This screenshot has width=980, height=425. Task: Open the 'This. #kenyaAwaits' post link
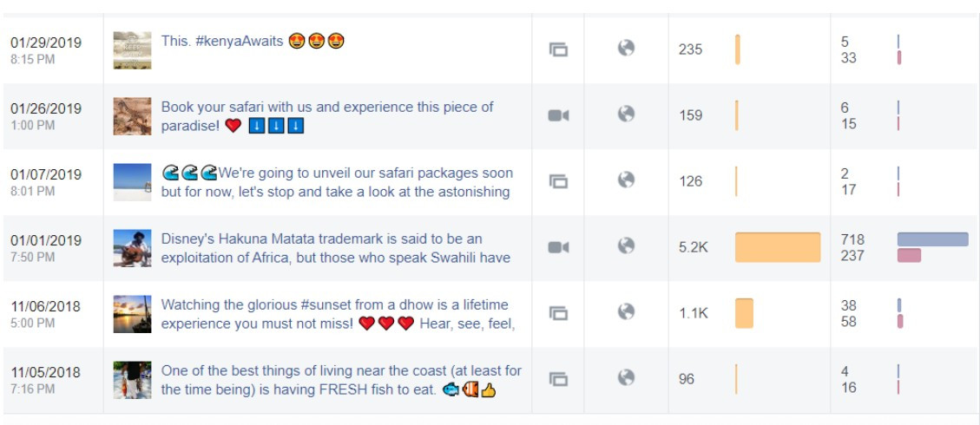[222, 42]
